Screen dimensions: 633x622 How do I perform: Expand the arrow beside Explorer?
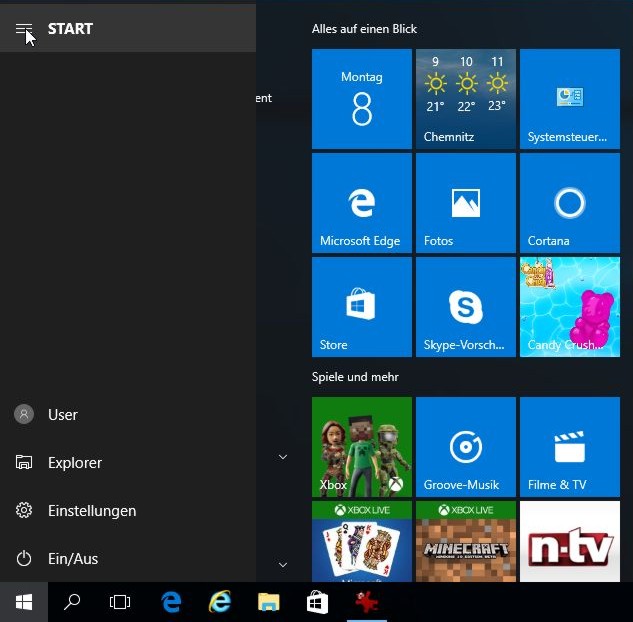click(x=283, y=457)
